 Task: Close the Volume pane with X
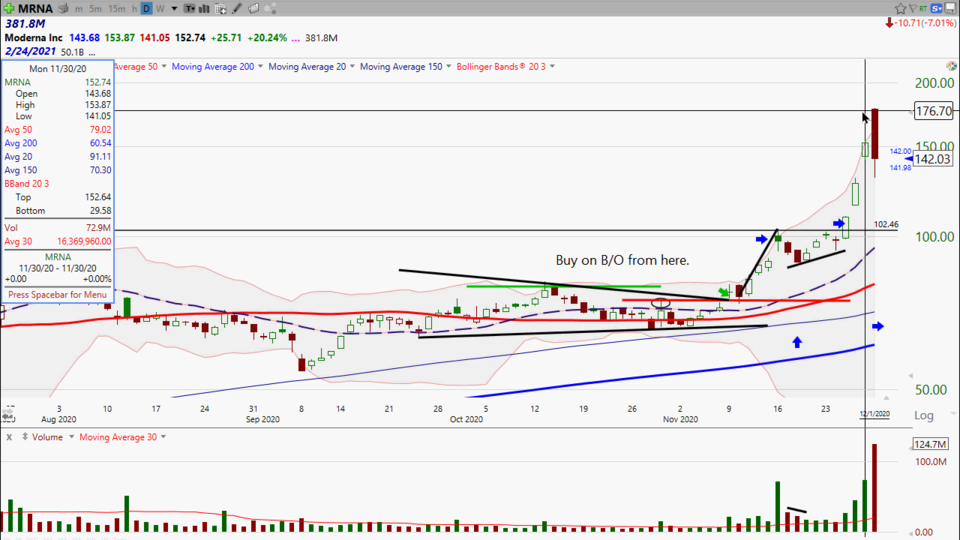(9, 437)
